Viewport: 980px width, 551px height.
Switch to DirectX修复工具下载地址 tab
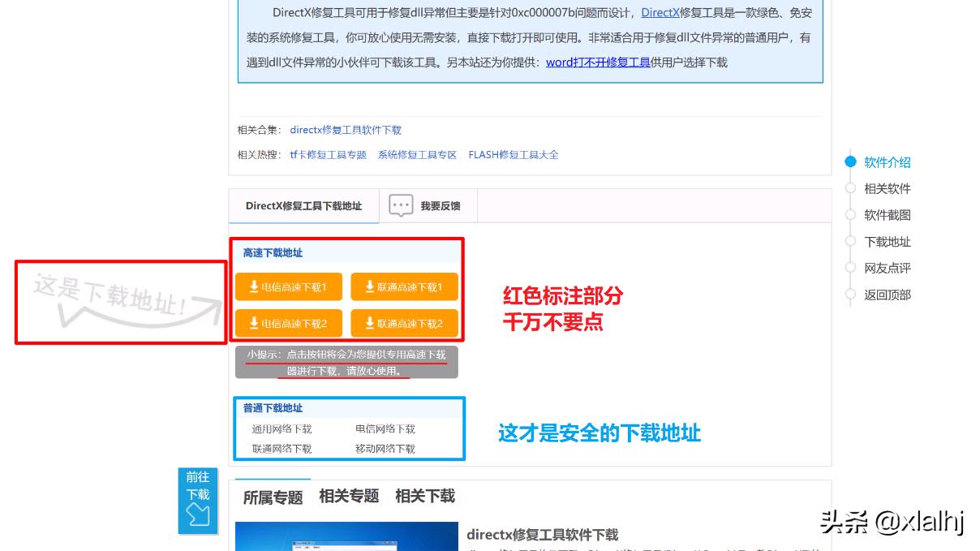point(304,205)
